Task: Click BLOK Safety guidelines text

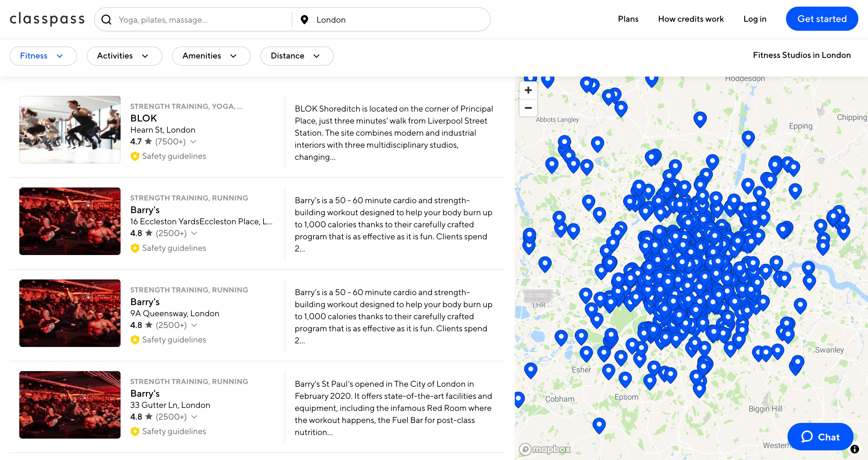Action: point(174,156)
